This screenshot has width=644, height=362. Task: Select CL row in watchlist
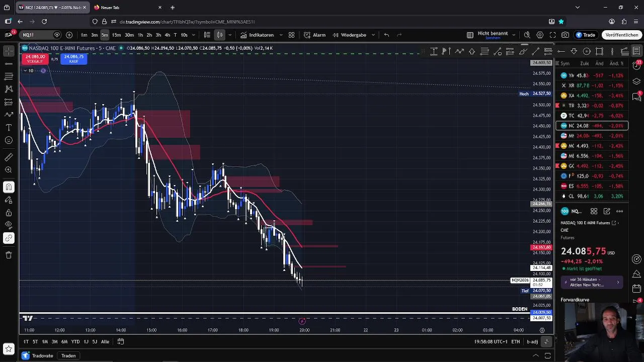(x=592, y=196)
